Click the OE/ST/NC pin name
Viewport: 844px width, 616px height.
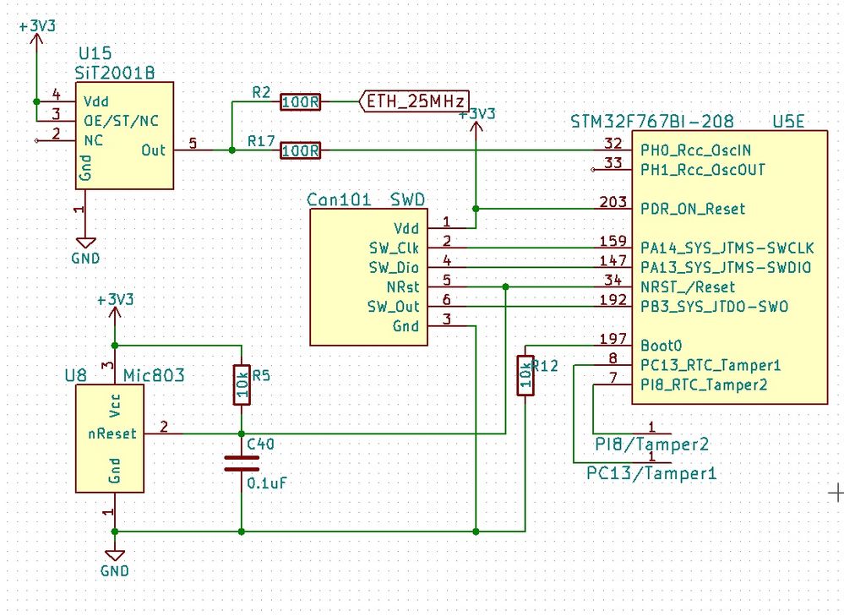pos(121,121)
